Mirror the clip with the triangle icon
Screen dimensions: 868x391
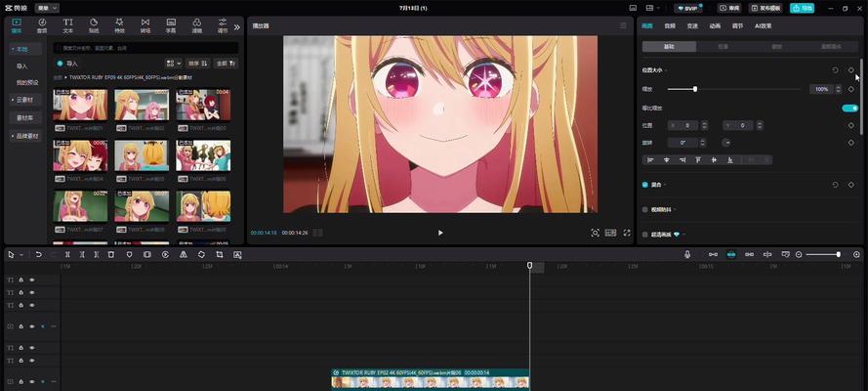[x=184, y=254]
